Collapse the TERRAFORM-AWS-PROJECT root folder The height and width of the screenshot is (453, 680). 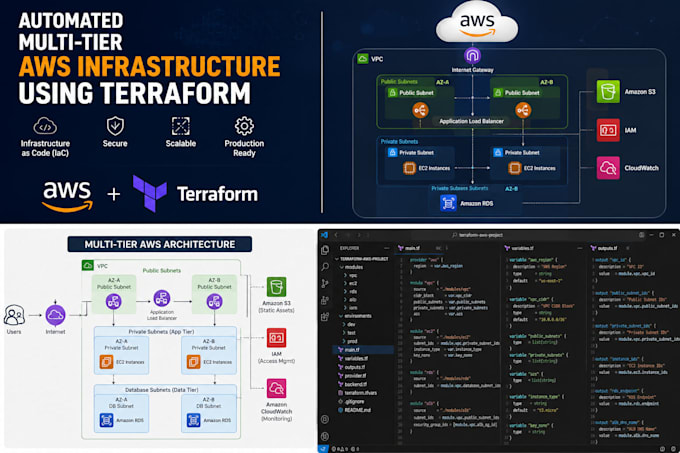362,259
